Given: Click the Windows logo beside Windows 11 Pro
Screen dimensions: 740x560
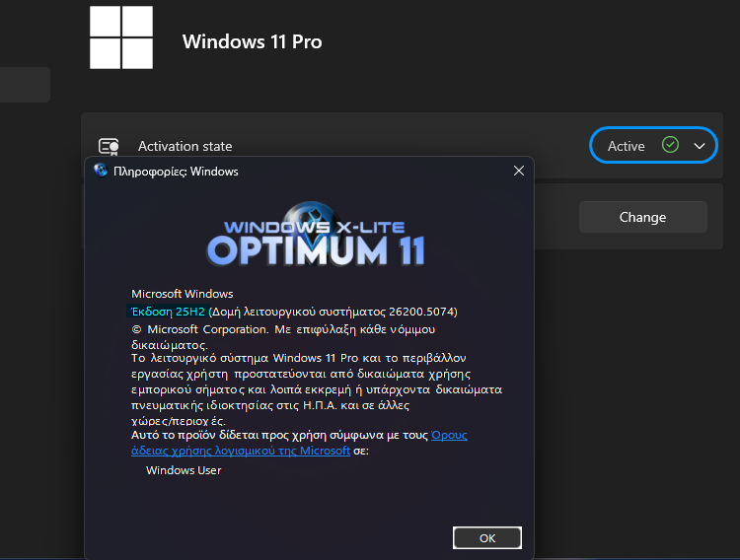Looking at the screenshot, I should [x=121, y=38].
